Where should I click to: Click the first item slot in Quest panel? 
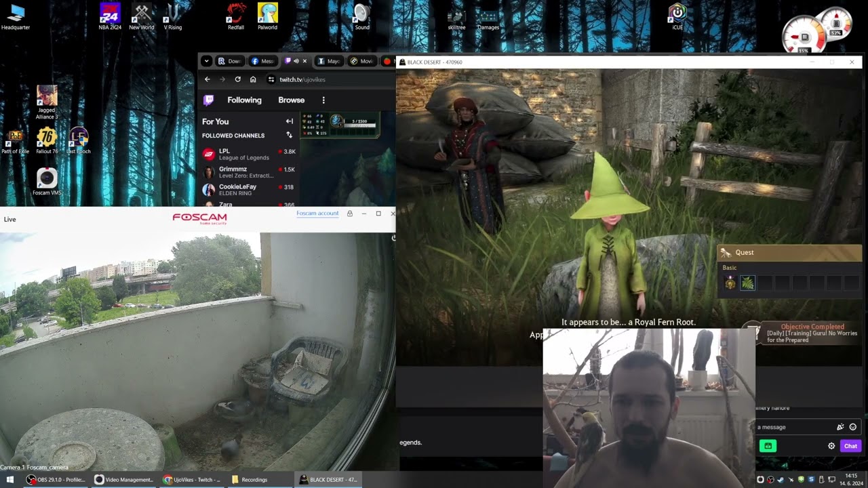tap(730, 283)
